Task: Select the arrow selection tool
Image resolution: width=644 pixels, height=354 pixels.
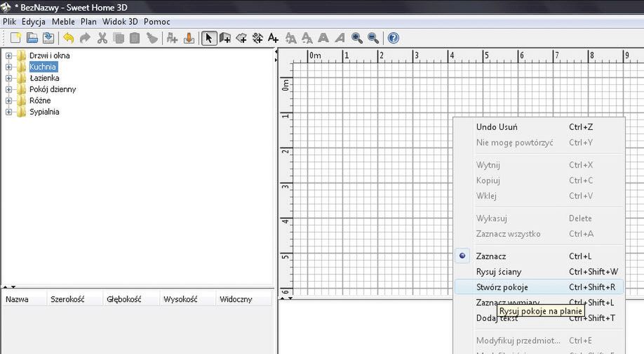Action: click(x=209, y=38)
